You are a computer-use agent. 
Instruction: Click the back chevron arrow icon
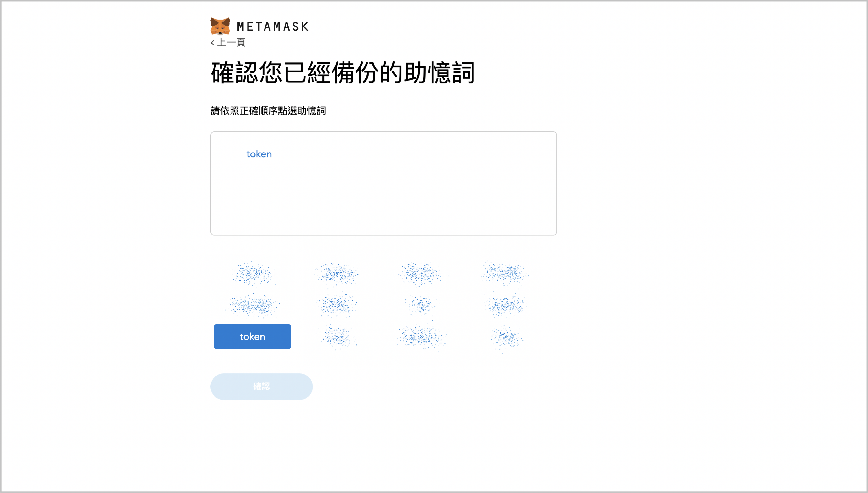(213, 43)
